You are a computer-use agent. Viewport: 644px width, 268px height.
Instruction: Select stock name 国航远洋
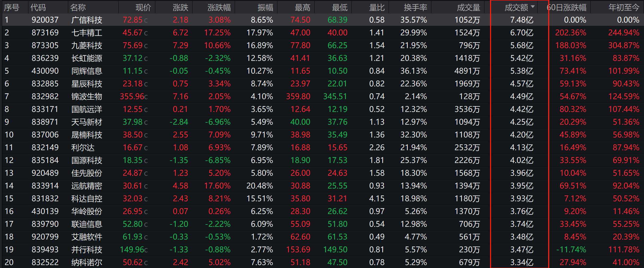point(87,109)
